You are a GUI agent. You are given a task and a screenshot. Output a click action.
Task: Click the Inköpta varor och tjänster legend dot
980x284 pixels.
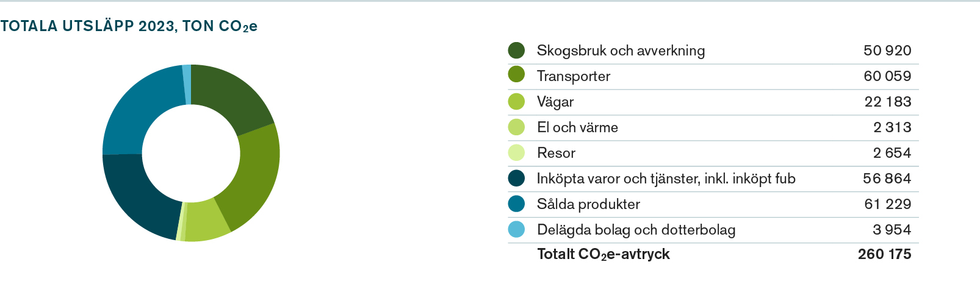pos(516,178)
